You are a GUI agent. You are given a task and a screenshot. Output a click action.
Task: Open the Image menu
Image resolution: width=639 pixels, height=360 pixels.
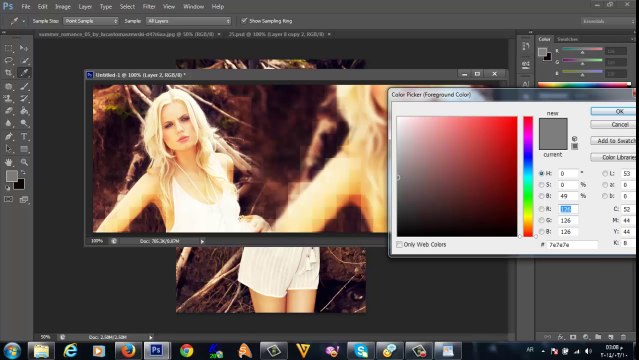click(63, 7)
